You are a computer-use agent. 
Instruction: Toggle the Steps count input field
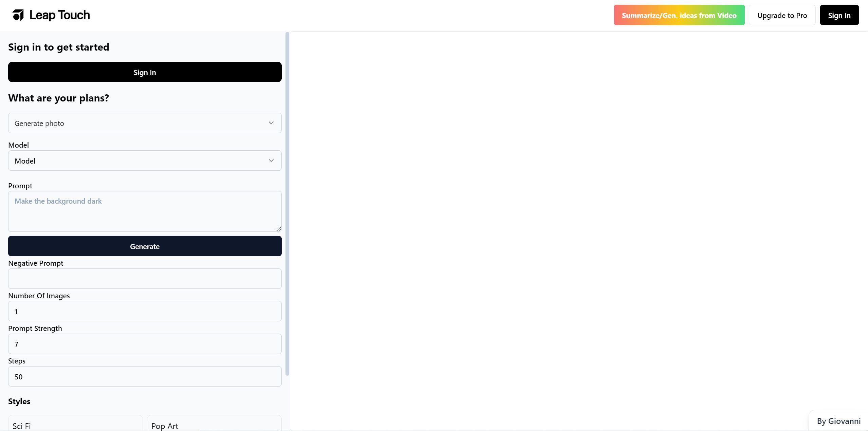pyautogui.click(x=145, y=376)
